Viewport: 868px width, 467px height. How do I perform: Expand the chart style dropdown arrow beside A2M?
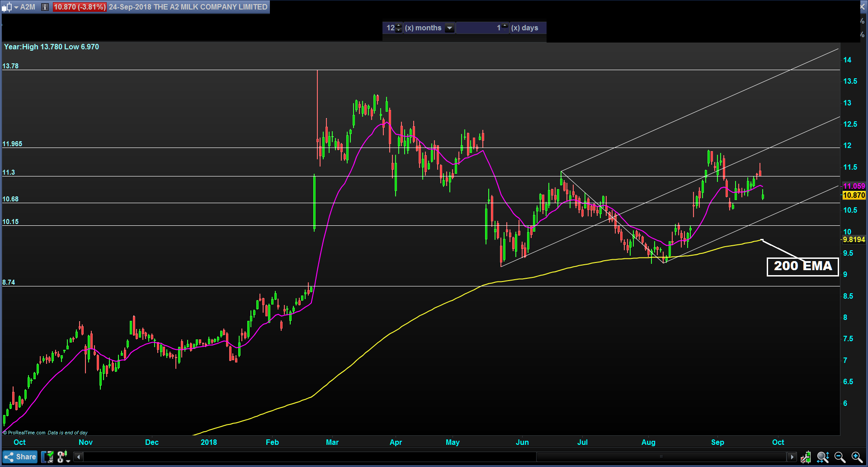(x=16, y=7)
